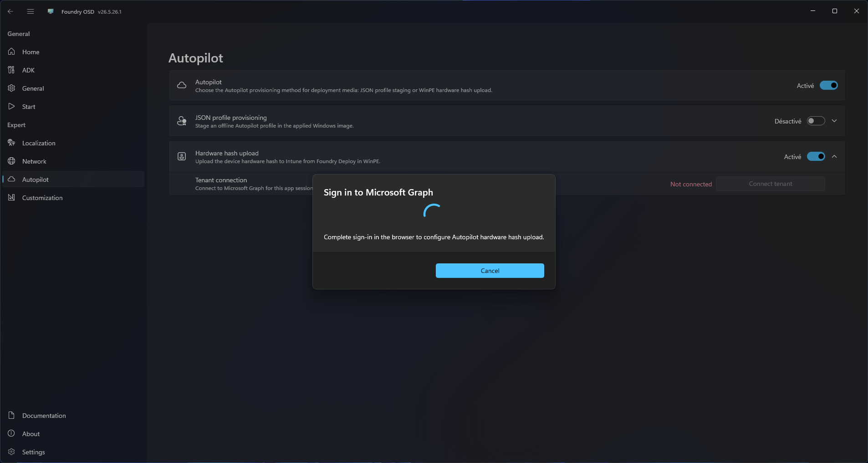This screenshot has height=463, width=868.
Task: Click the 'Hardware hash upload' title text
Action: (227, 153)
